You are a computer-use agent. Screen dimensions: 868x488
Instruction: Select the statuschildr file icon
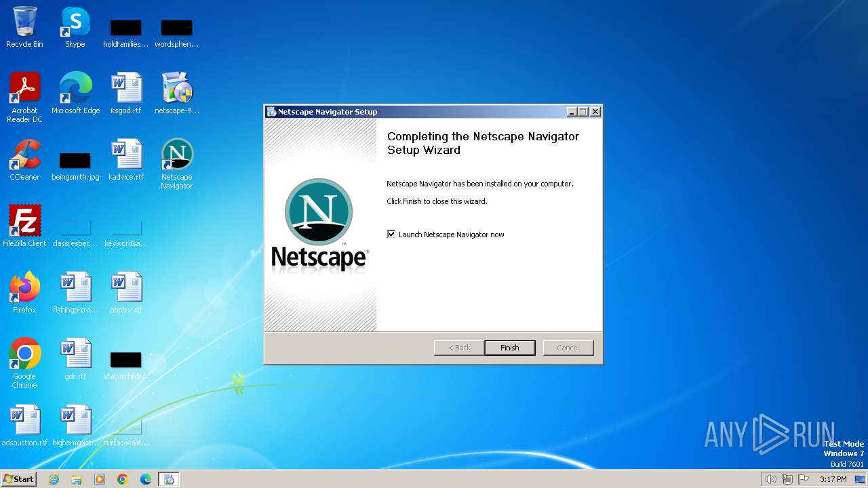[126, 365]
